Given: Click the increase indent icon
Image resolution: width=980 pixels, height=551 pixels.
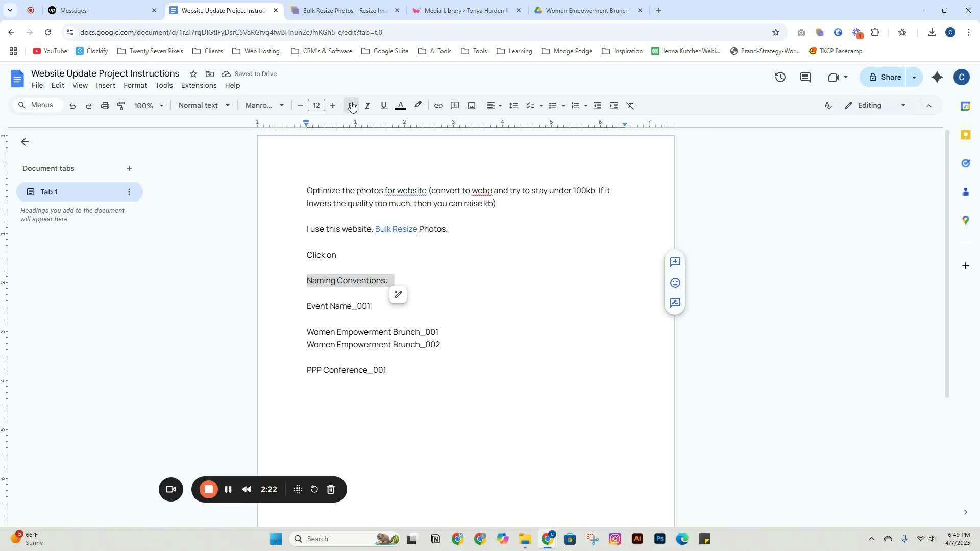Looking at the screenshot, I should [x=614, y=106].
